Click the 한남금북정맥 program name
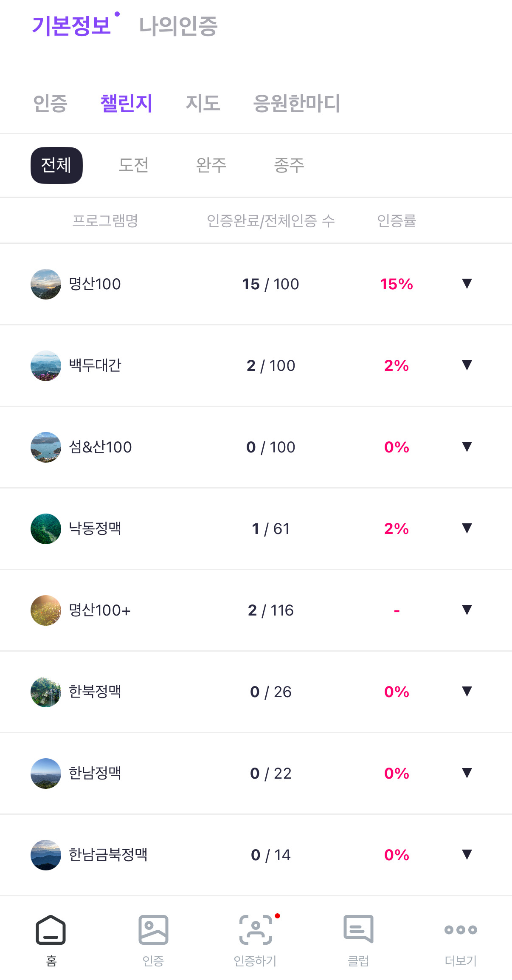This screenshot has width=512, height=980. click(x=108, y=855)
